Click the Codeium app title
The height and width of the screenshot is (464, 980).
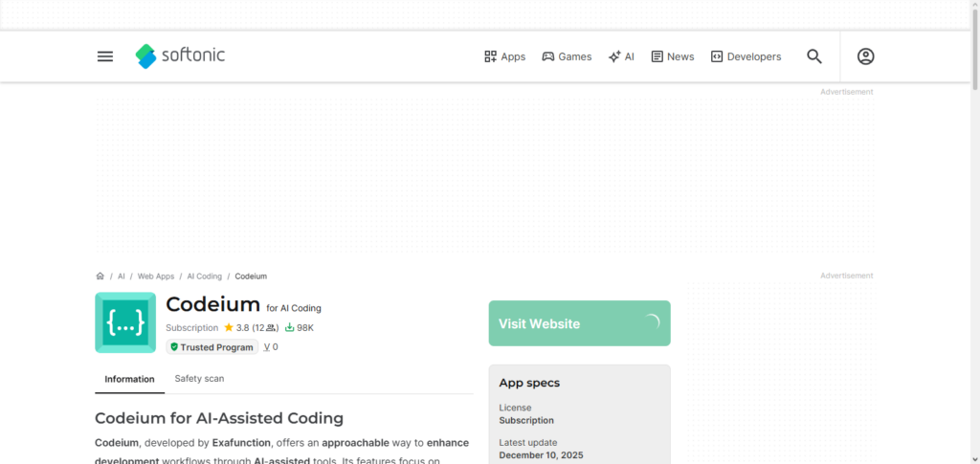click(212, 305)
